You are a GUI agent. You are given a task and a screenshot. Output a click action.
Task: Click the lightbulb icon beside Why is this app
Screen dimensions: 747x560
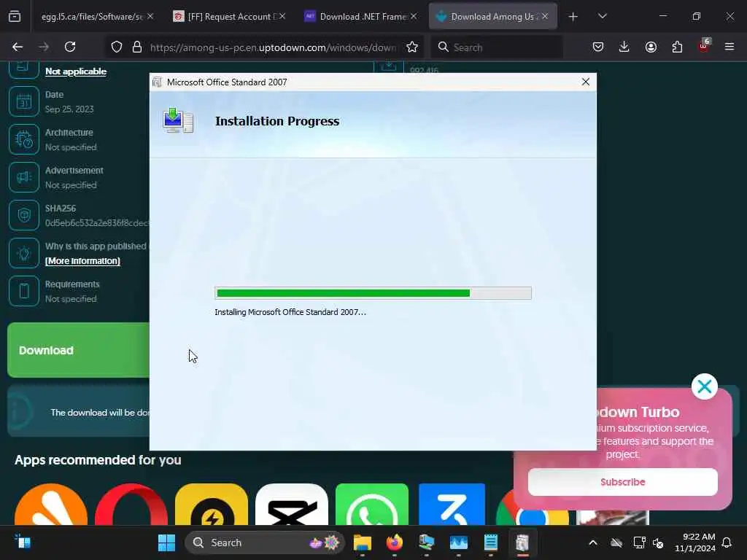tap(24, 253)
